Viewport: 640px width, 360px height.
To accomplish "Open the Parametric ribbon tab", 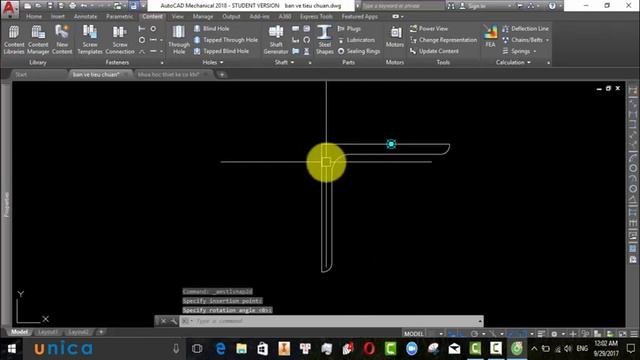I will pos(120,17).
